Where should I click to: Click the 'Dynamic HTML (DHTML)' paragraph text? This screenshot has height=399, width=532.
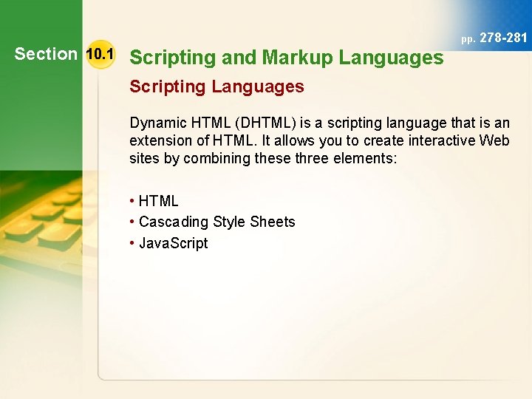[319, 140]
